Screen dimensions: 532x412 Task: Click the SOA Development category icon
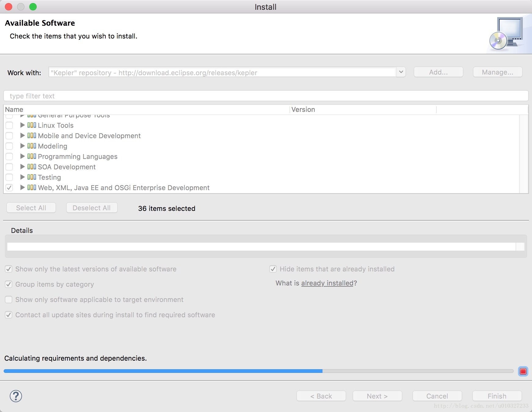(x=32, y=167)
